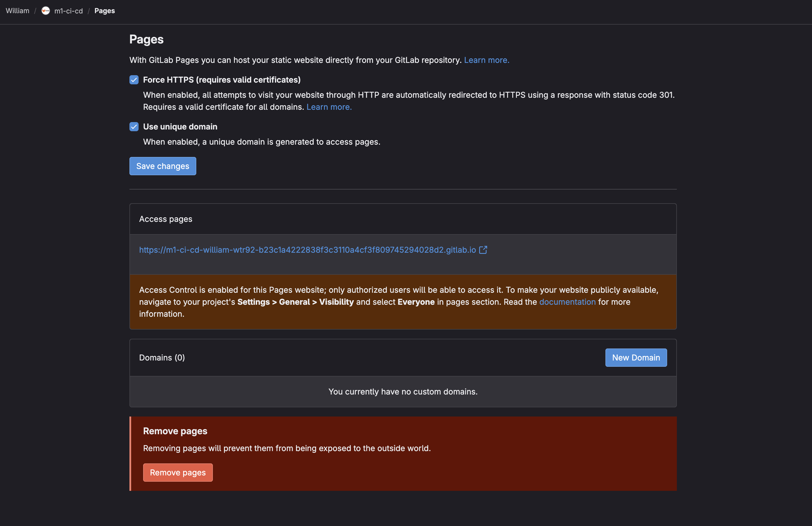
Task: Click the Access pages card header
Action: pos(403,219)
